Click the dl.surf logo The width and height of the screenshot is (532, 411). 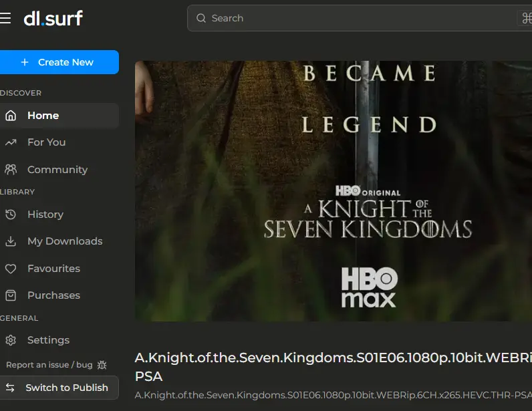[x=53, y=18]
